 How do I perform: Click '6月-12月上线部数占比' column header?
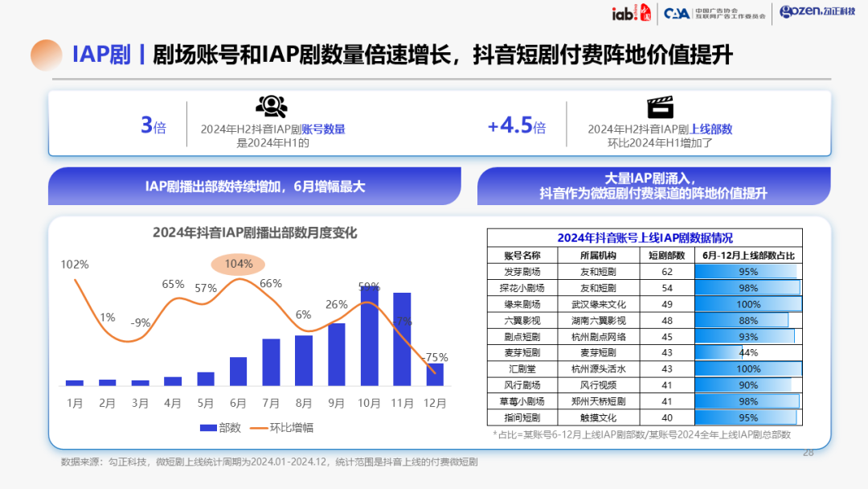point(748,255)
